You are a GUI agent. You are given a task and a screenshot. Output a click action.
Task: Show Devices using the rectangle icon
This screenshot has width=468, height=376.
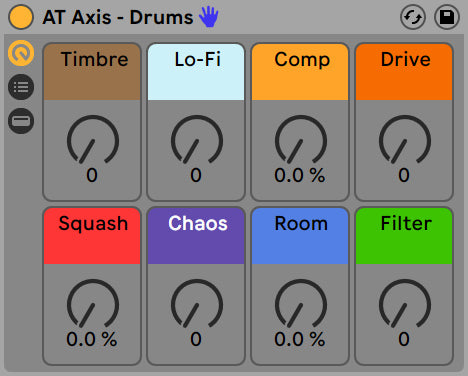(21, 121)
